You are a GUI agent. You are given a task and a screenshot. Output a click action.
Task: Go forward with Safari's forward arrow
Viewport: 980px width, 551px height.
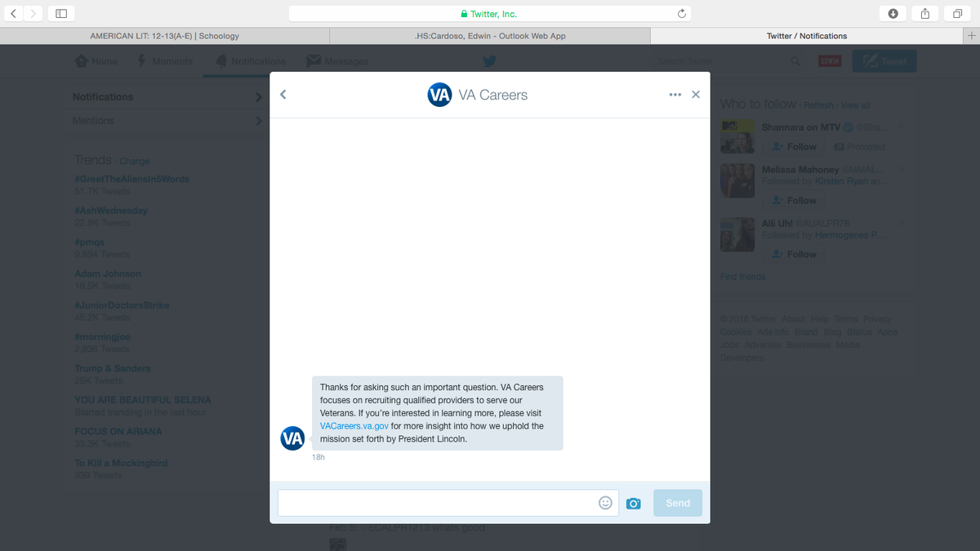point(34,13)
